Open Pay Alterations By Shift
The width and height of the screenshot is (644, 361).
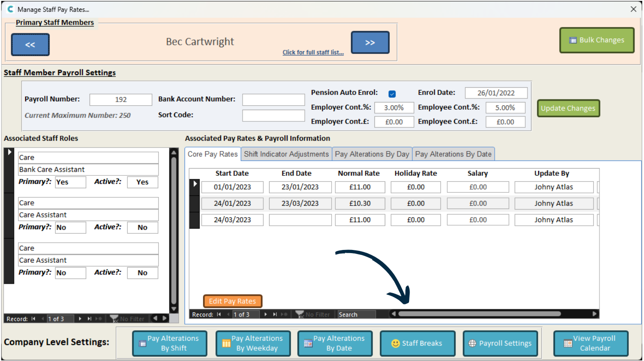coord(169,343)
